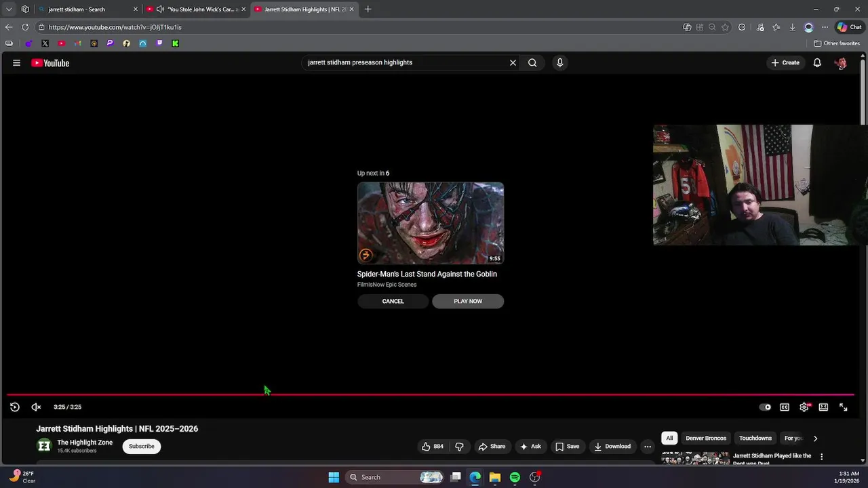The image size is (868, 488).
Task: Cancel the up next autoplay countdown
Action: [393, 301]
